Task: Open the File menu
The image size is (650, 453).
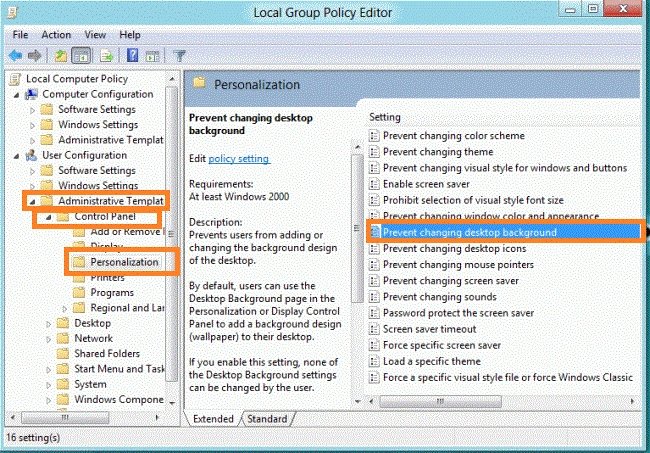Action: point(20,35)
